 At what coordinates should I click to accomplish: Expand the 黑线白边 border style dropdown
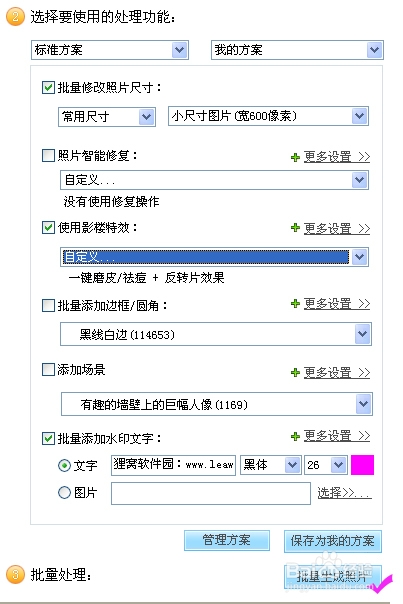click(216, 334)
